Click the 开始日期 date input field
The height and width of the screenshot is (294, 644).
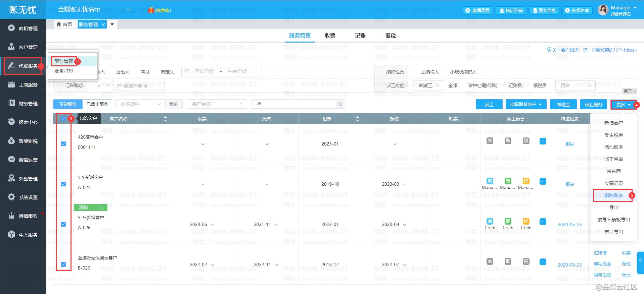[x=204, y=71]
